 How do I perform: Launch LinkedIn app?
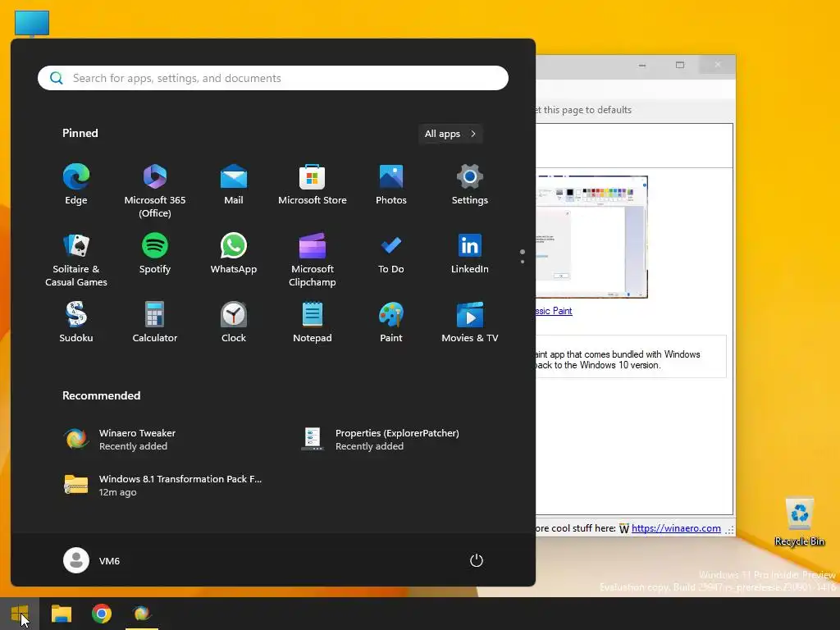[470, 254]
